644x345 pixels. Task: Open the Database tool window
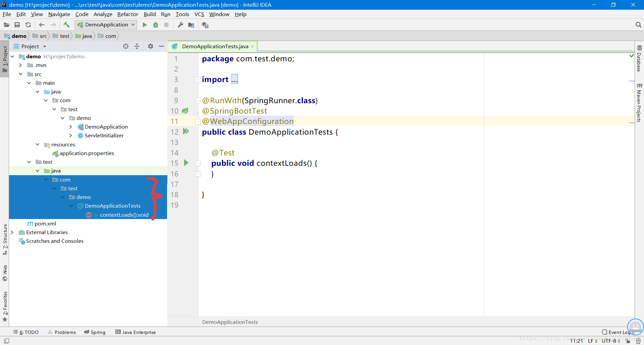639,58
